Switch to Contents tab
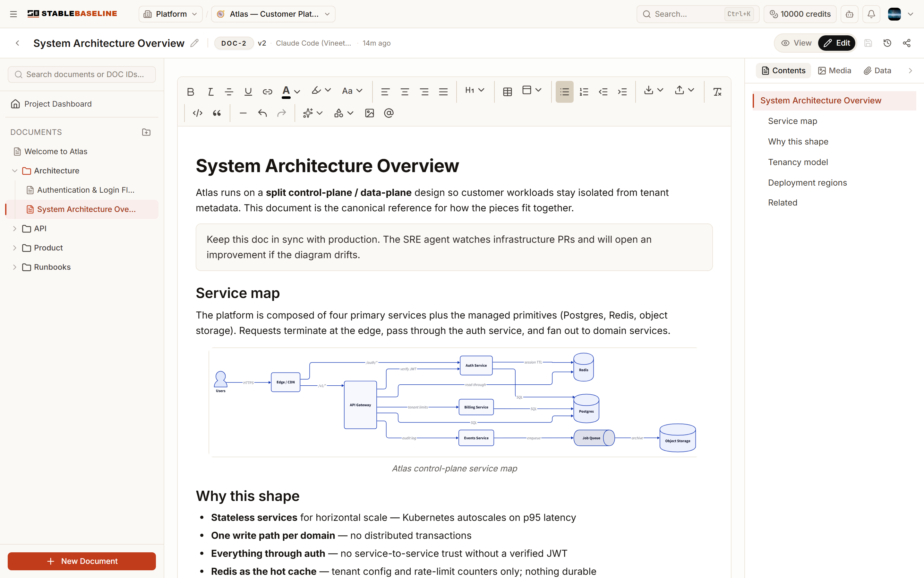 pos(783,71)
